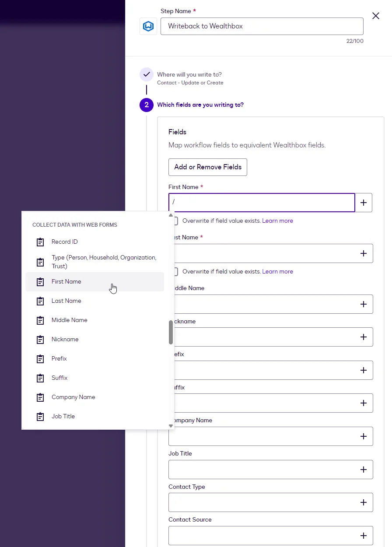
Task: Click plus icon for Middle Name field
Action: point(364,304)
